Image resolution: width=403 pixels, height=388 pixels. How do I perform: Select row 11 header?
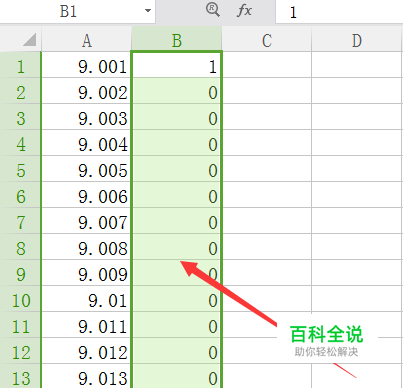(x=20, y=325)
